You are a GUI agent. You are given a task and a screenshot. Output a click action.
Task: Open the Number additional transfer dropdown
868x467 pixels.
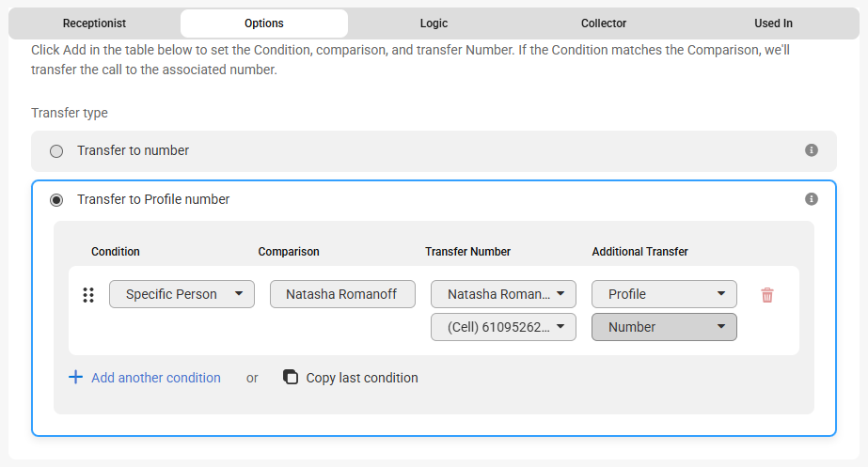664,327
